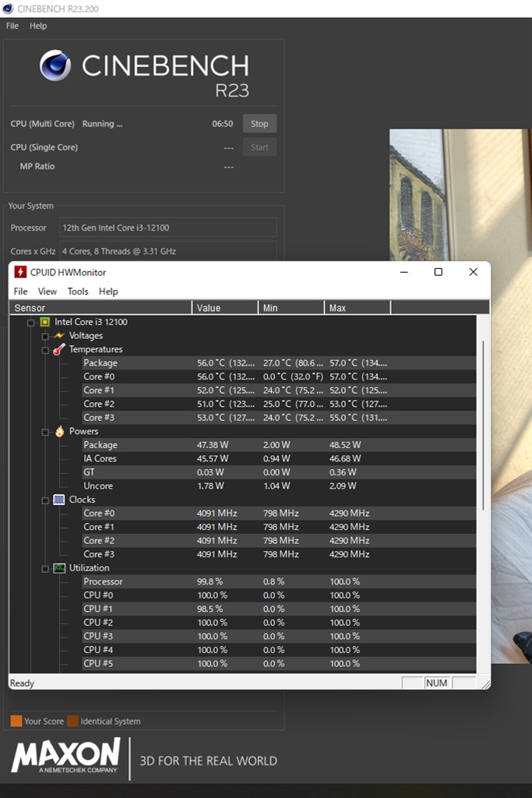The height and width of the screenshot is (798, 532).
Task: Click the Sensor column header
Action: [100, 307]
